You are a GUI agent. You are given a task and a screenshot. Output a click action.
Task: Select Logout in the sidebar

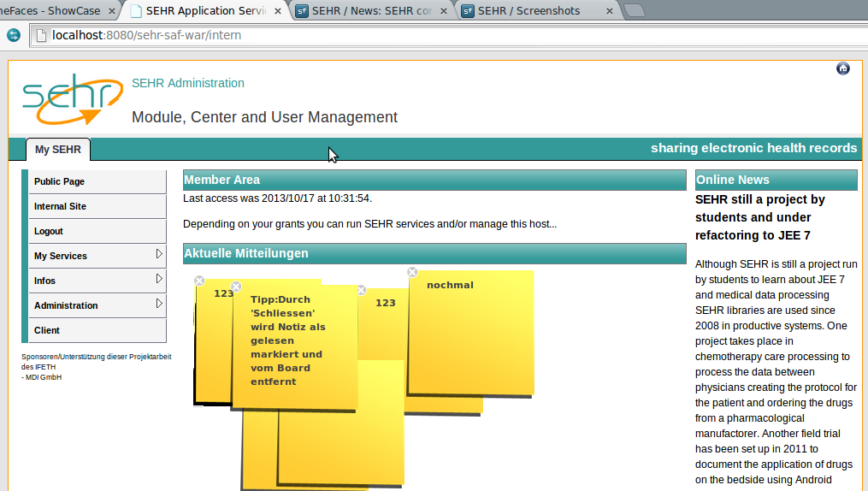coord(97,231)
